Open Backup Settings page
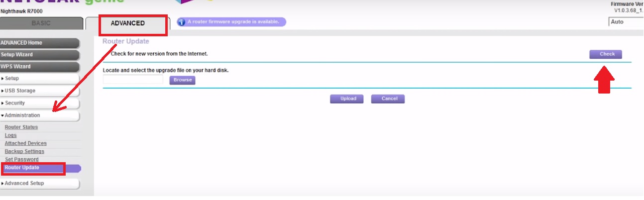The width and height of the screenshot is (644, 200). click(x=24, y=151)
